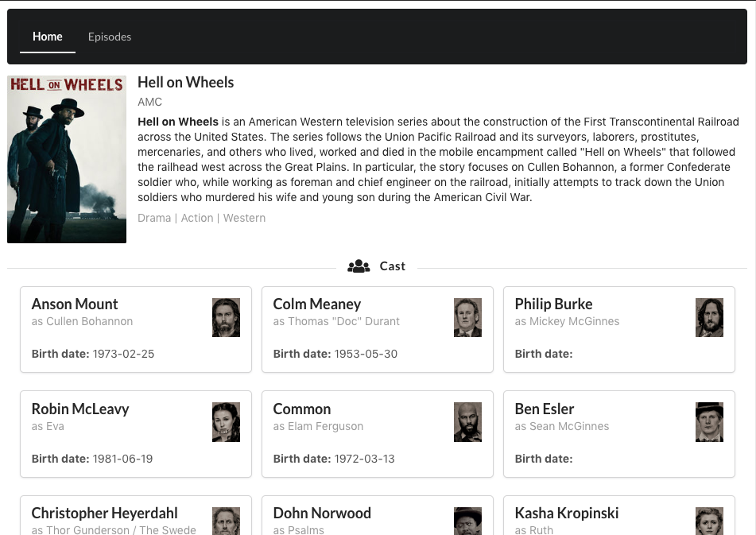The width and height of the screenshot is (756, 535).
Task: Select the Drama genre label
Action: pyautogui.click(x=154, y=217)
